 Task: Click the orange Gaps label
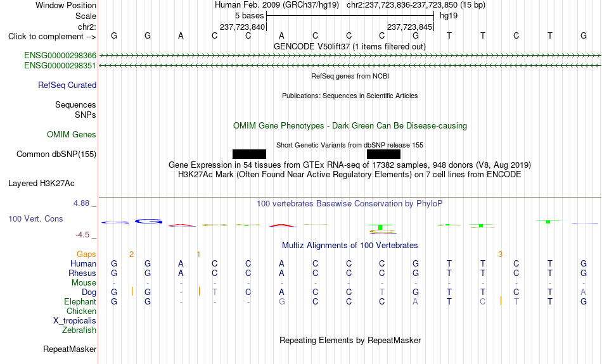tap(86, 254)
